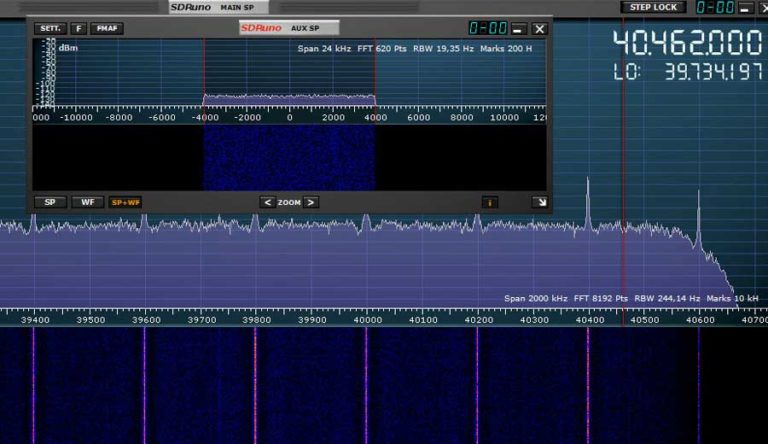Click the LO frequency readout
The width and height of the screenshot is (768, 444).
coord(688,72)
